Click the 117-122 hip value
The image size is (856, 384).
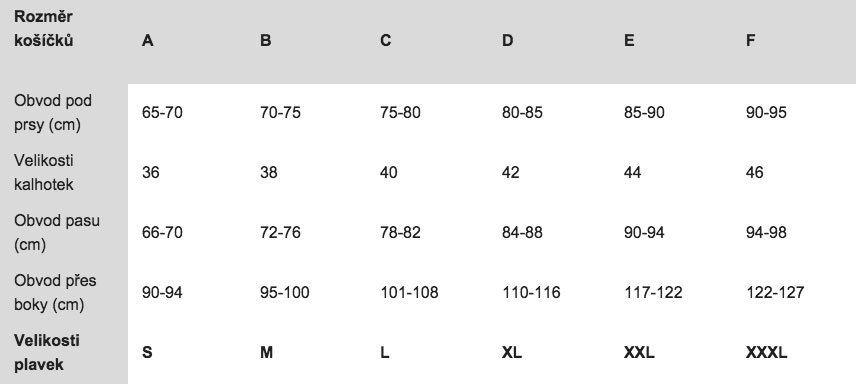coord(653,293)
